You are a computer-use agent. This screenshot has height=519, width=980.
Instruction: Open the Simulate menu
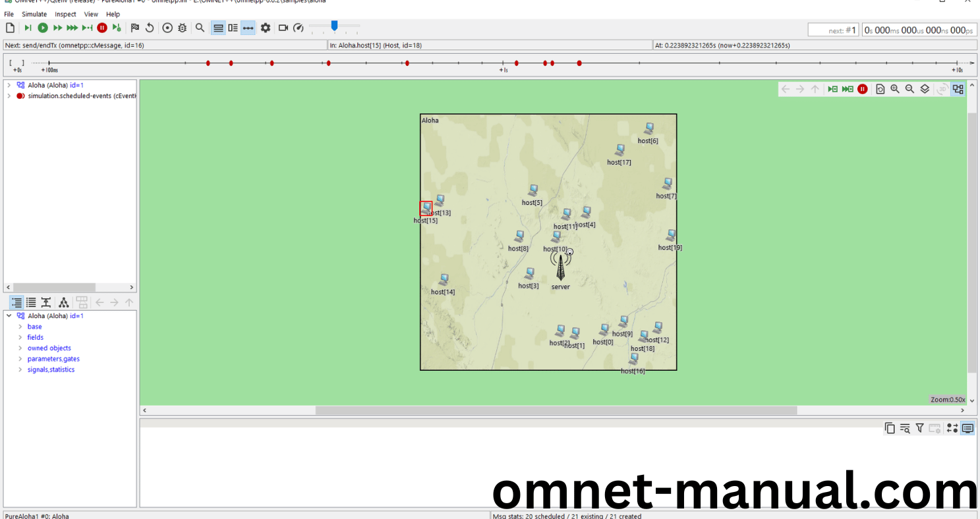tap(34, 14)
